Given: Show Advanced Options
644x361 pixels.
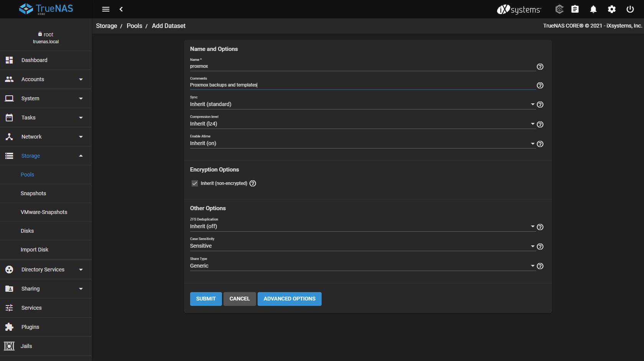Looking at the screenshot, I should [289, 299].
